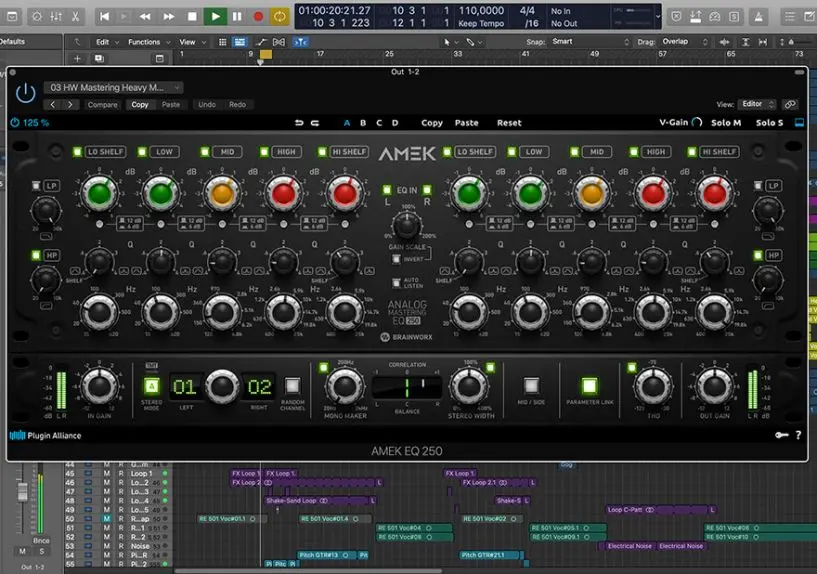Enable Solo S monitoring

click(x=770, y=123)
